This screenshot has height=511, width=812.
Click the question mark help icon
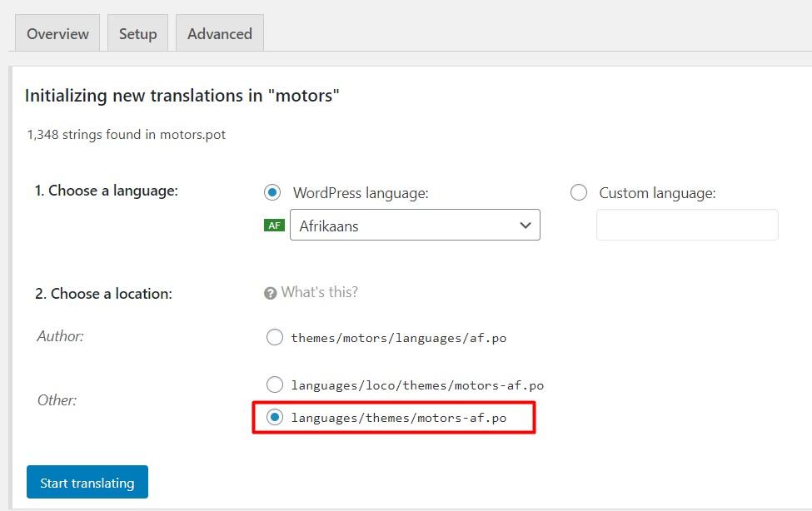point(270,293)
